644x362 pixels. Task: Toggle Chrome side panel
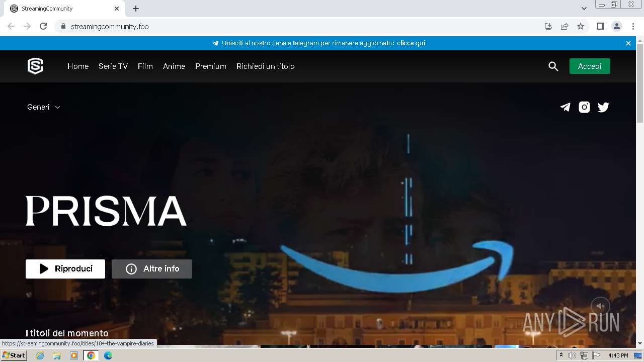tap(600, 26)
